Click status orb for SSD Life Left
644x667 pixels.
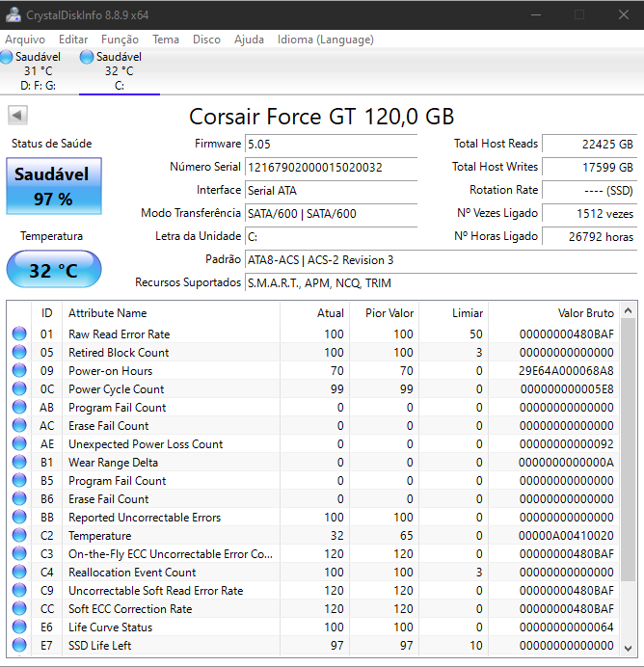tap(19, 645)
